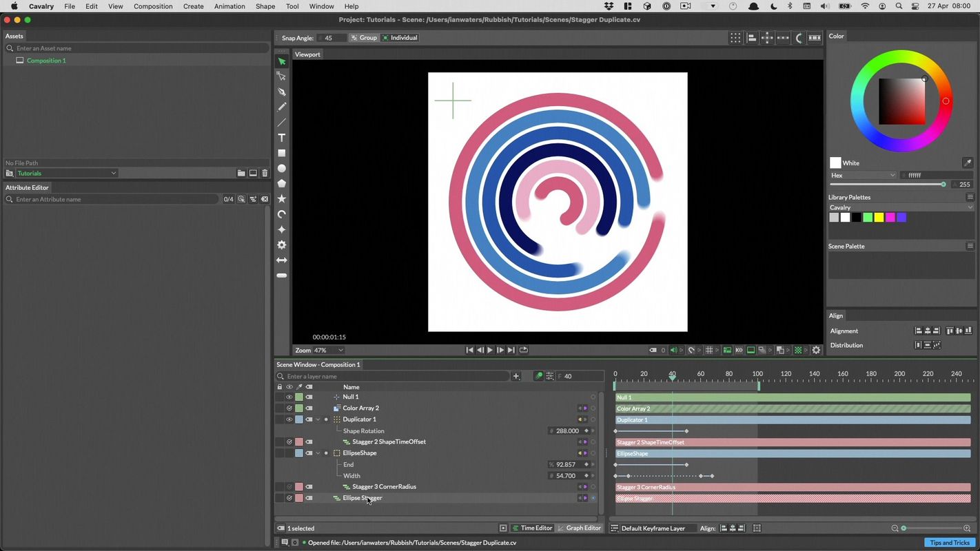Toggle Ellipse Stagger enable checkmark
The image size is (980, 551).
[x=289, y=498]
